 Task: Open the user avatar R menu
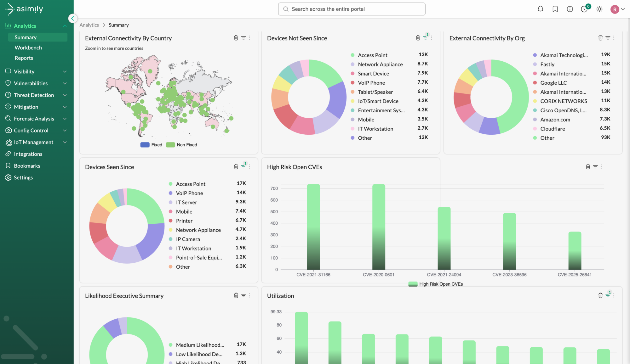click(617, 9)
